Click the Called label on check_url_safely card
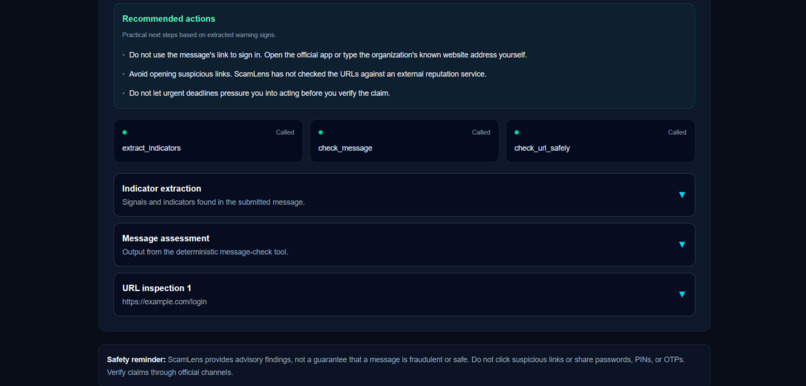Image resolution: width=806 pixels, height=386 pixels. [677, 133]
